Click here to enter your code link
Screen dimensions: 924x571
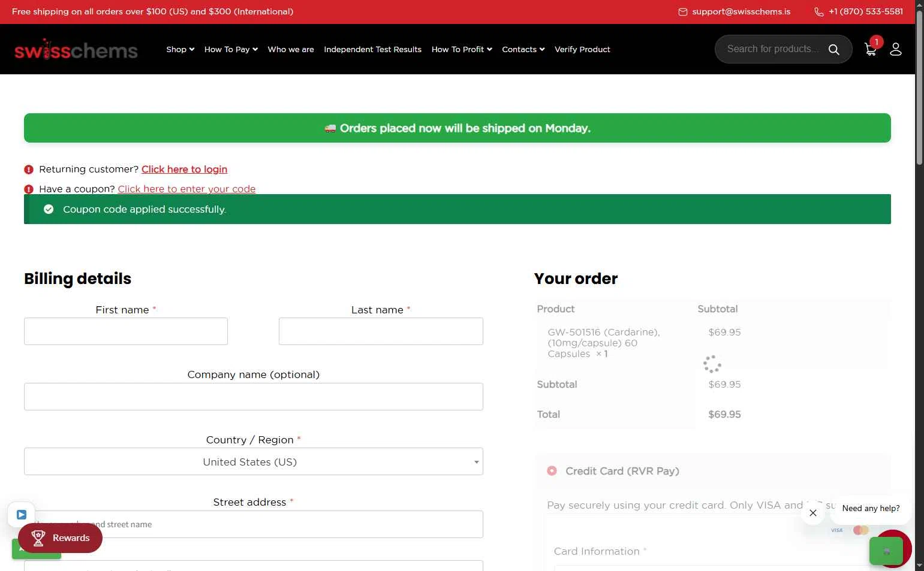point(186,189)
